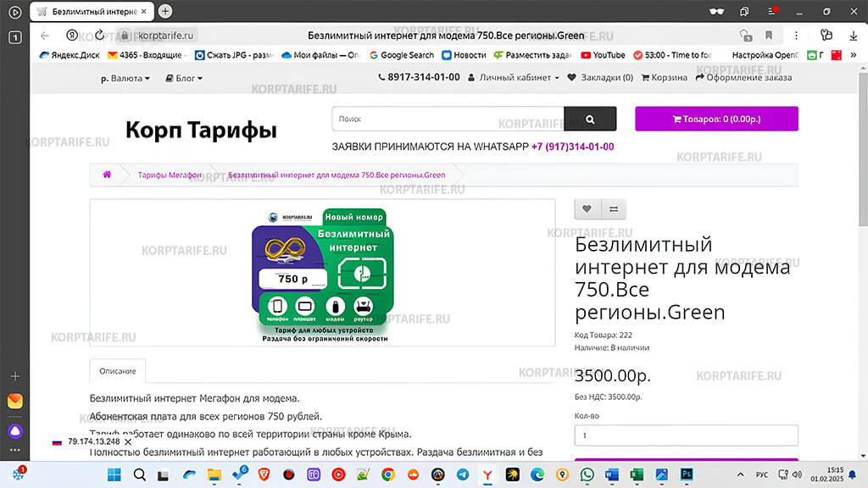
Task: Open Photoshop from the taskbar
Action: [x=687, y=474]
